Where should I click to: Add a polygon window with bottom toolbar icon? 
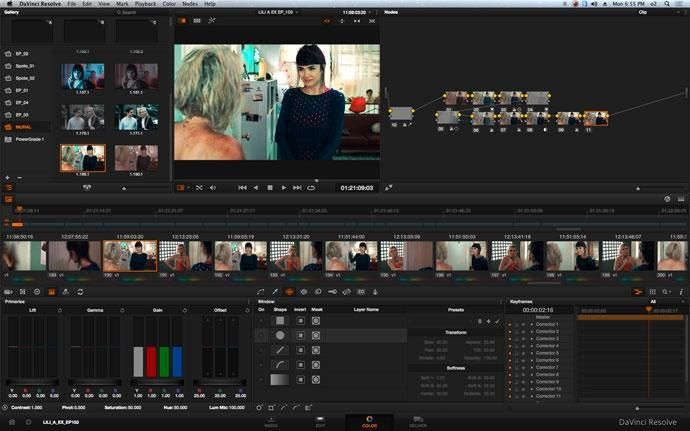[284, 408]
